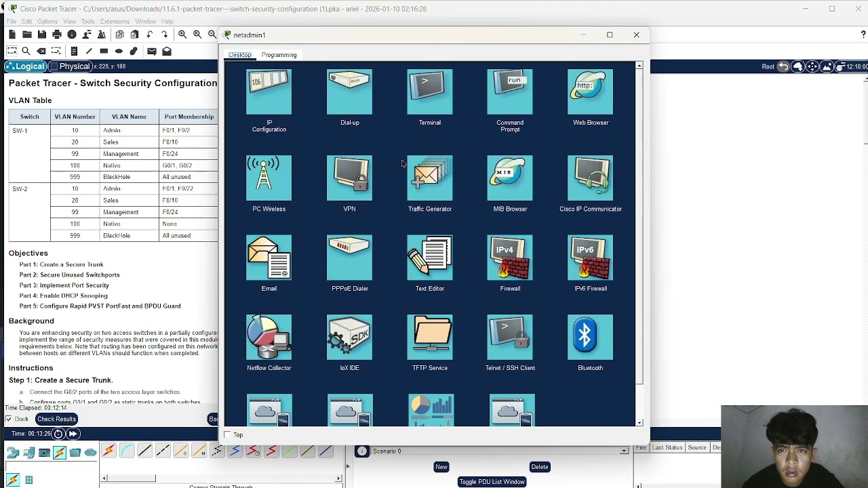
Task: Switch to Logical workspace view
Action: pyautogui.click(x=26, y=66)
